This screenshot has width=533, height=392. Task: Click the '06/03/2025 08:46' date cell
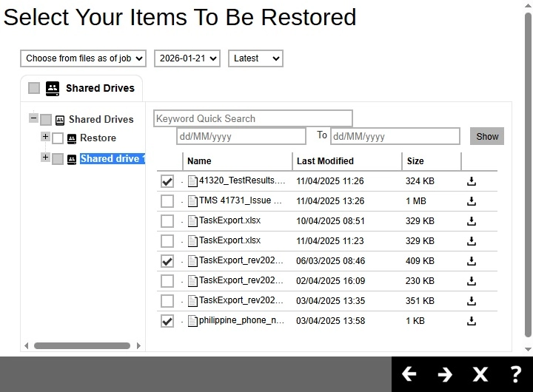click(x=330, y=261)
